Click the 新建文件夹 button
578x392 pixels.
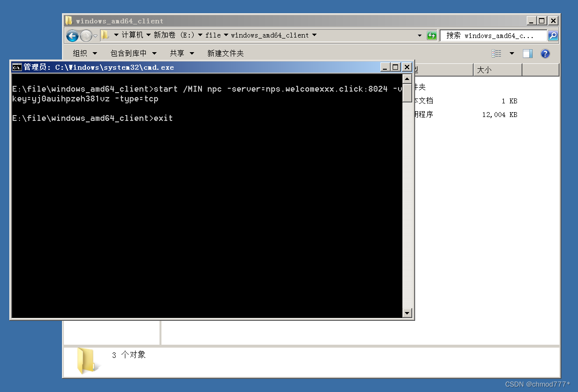click(225, 53)
